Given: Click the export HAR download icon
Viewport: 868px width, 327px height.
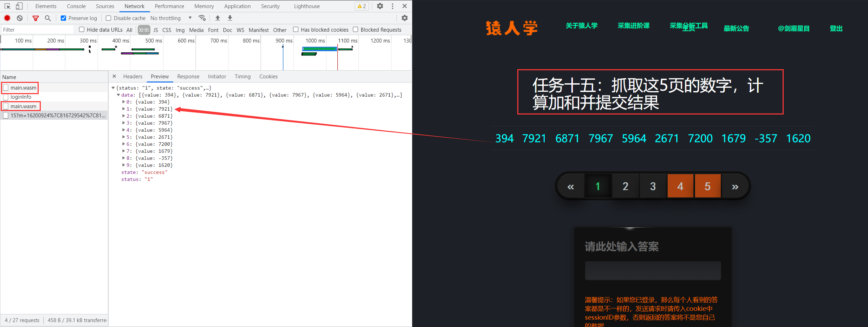Looking at the screenshot, I should tap(230, 18).
